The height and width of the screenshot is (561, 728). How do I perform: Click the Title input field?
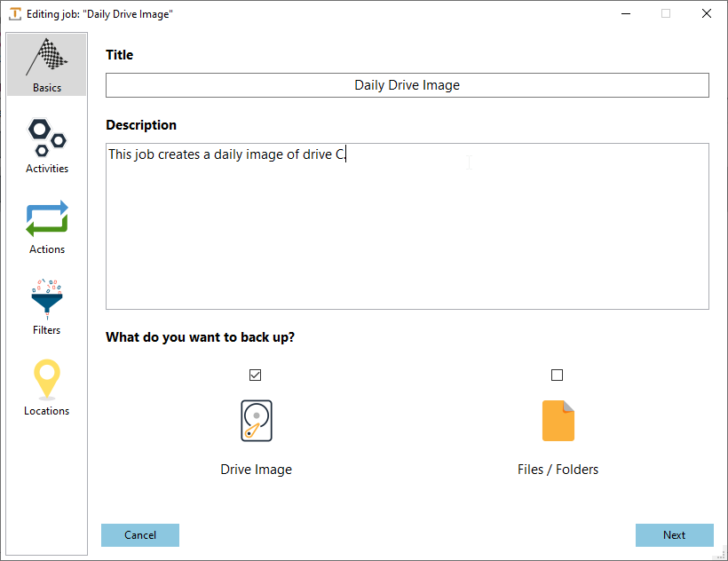(407, 85)
